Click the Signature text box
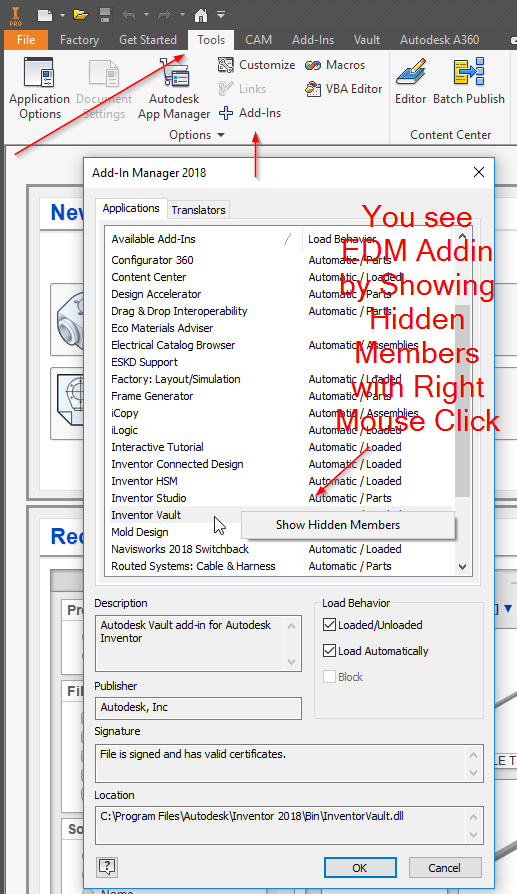Screen dimensions: 517x894 289,763
